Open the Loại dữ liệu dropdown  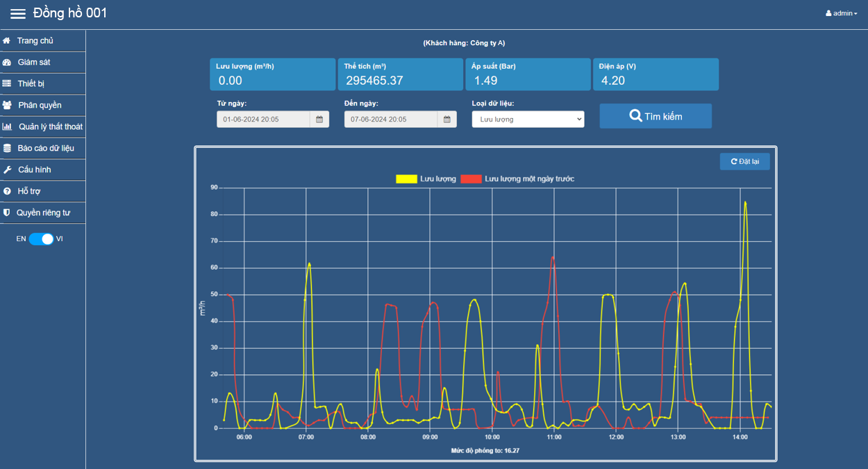(528, 120)
